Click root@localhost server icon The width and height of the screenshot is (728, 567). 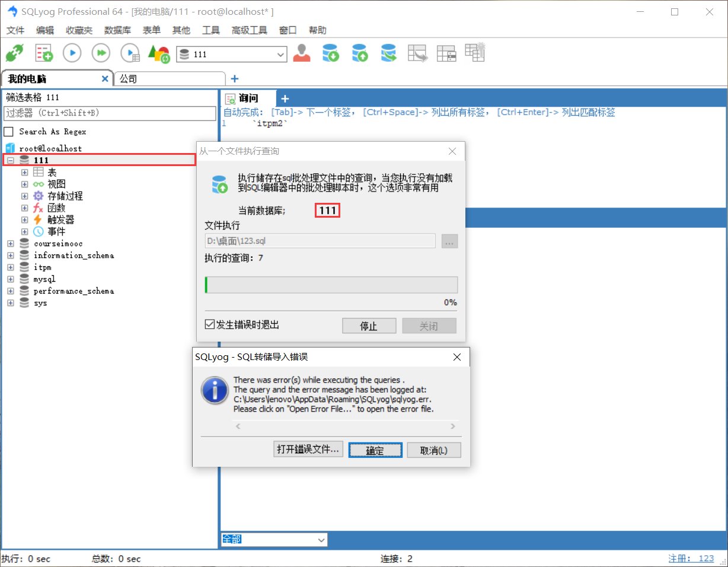(10, 148)
